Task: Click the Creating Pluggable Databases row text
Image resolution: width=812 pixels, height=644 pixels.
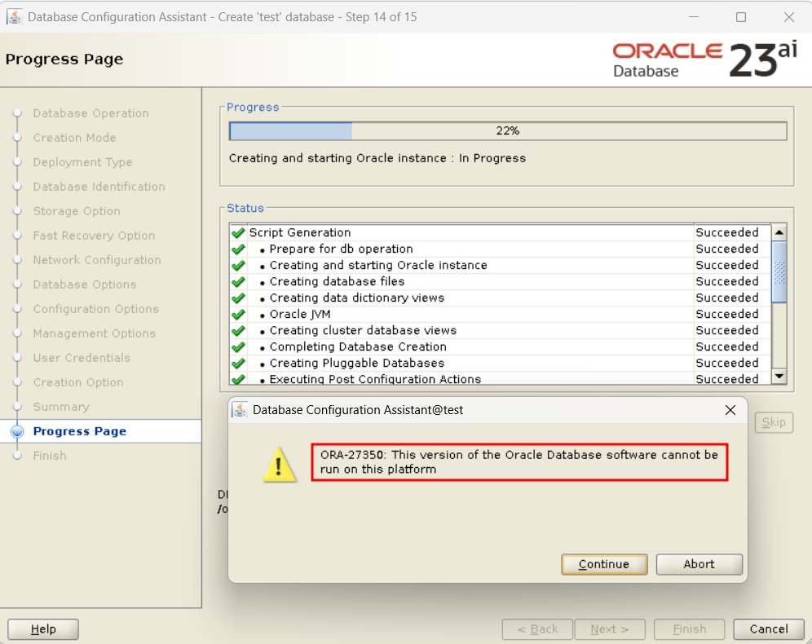Action: 357,363
